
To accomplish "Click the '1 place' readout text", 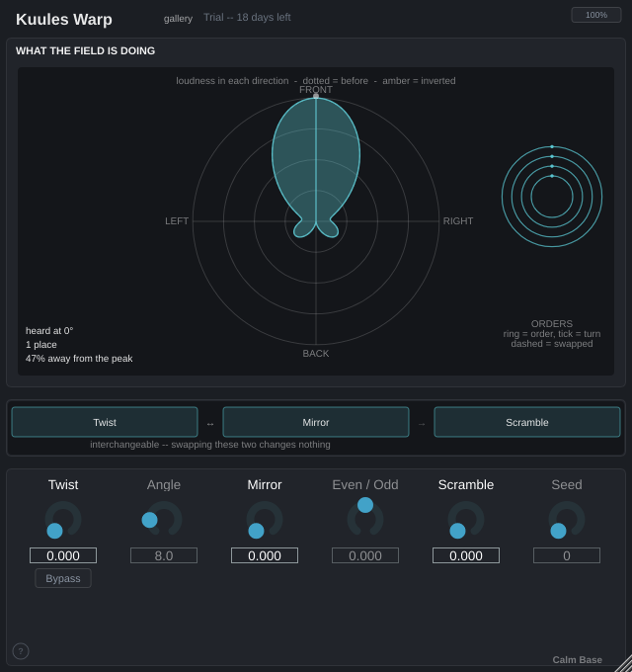I will pyautogui.click(x=41, y=345).
